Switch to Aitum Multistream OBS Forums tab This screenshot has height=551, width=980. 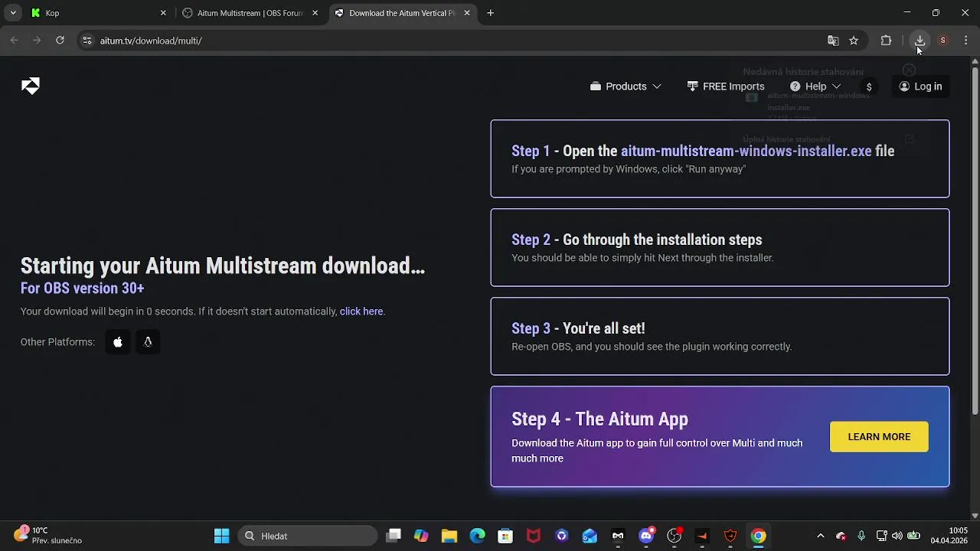pos(250,13)
